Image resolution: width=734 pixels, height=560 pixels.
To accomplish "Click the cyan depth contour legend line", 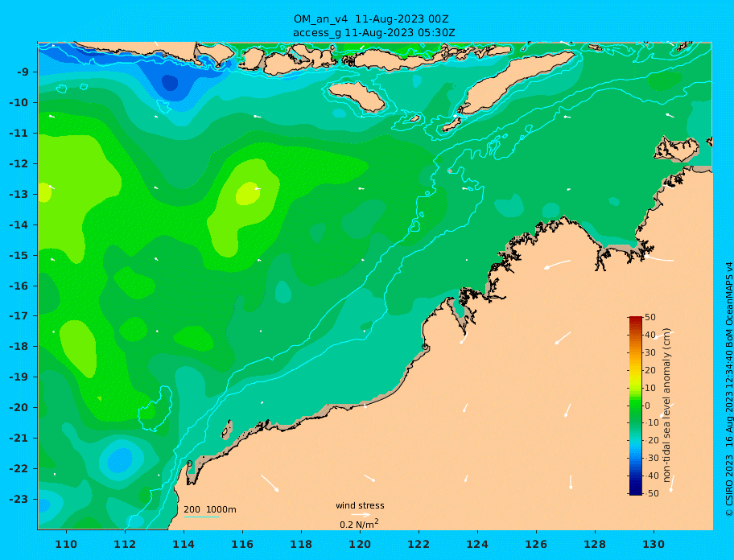I will [201, 517].
